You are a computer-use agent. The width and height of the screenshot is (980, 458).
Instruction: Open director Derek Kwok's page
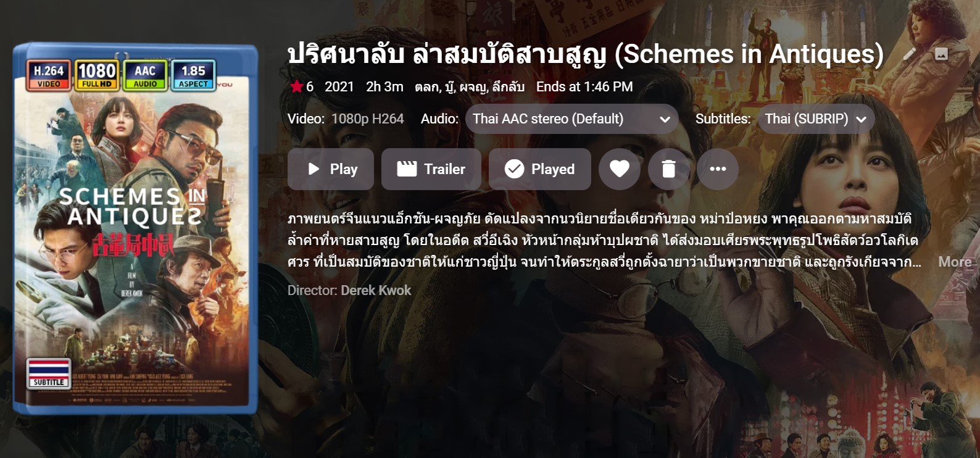pos(376,290)
